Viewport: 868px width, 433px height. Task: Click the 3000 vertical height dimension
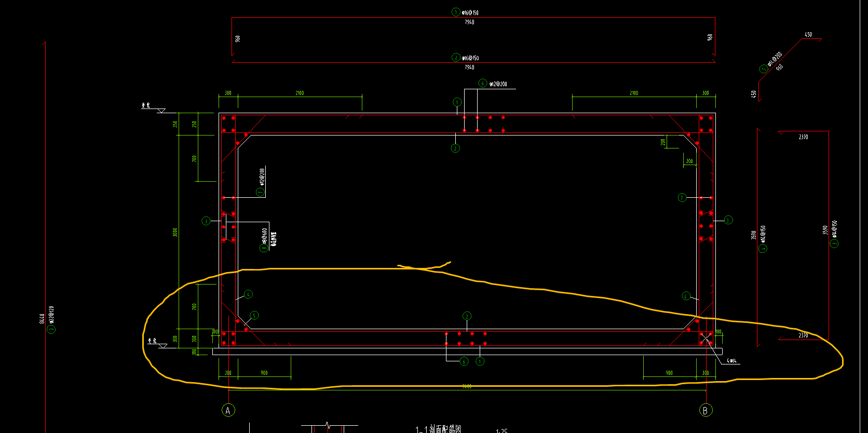[175, 232]
